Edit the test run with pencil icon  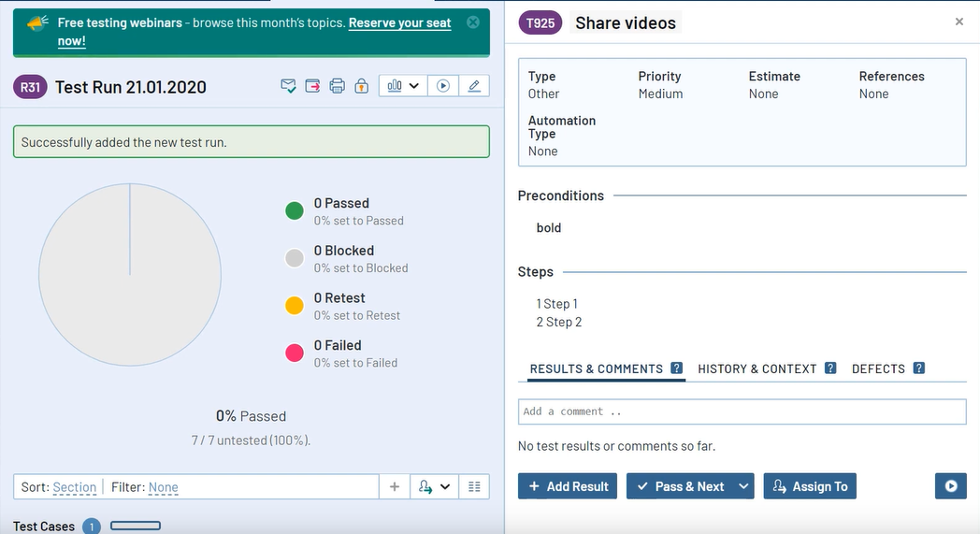pyautogui.click(x=474, y=86)
